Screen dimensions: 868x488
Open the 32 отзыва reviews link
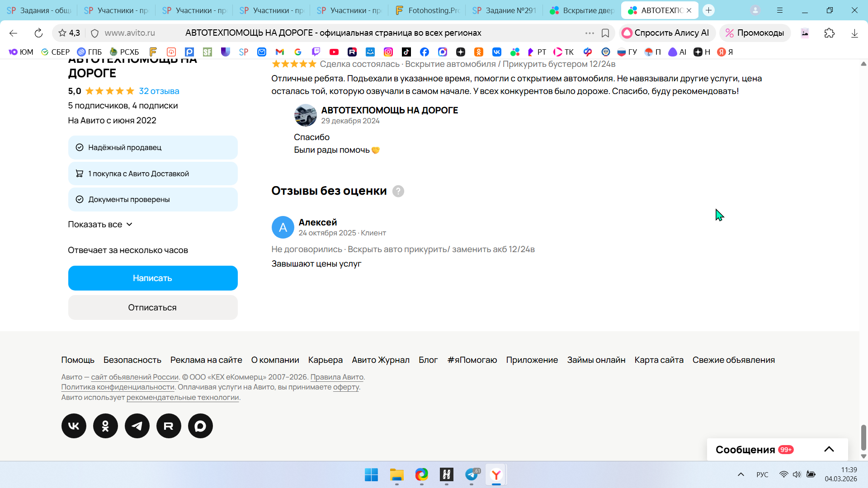pos(159,91)
